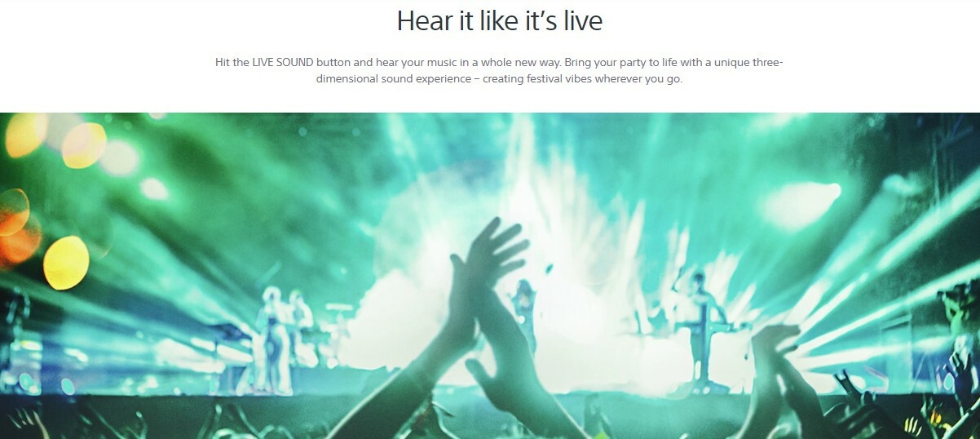Screen dimensions: 980x439
Task: Click the pale yellow bokeh circle top-left
Action: coord(26,135)
